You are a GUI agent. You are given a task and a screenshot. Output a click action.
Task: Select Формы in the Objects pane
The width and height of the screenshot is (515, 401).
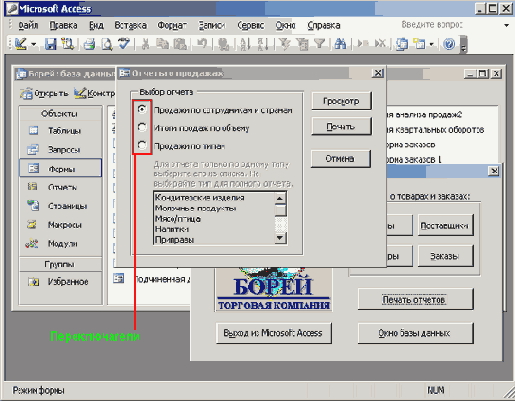pyautogui.click(x=60, y=168)
